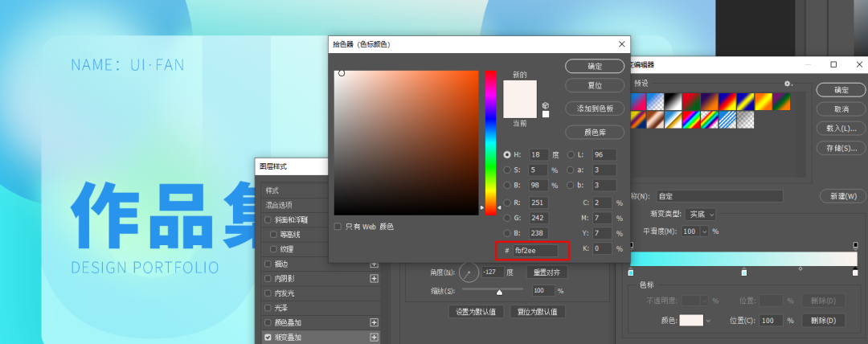This screenshot has width=868, height=344.
Task: Select the right opacity stop above gradient
Action: (x=855, y=245)
